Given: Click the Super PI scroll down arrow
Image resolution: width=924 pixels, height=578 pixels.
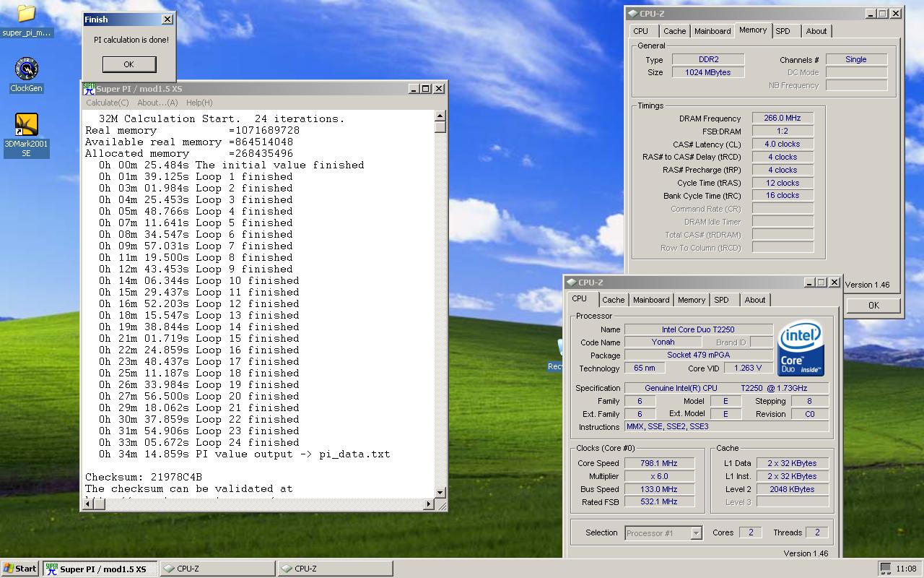Looking at the screenshot, I should (440, 492).
